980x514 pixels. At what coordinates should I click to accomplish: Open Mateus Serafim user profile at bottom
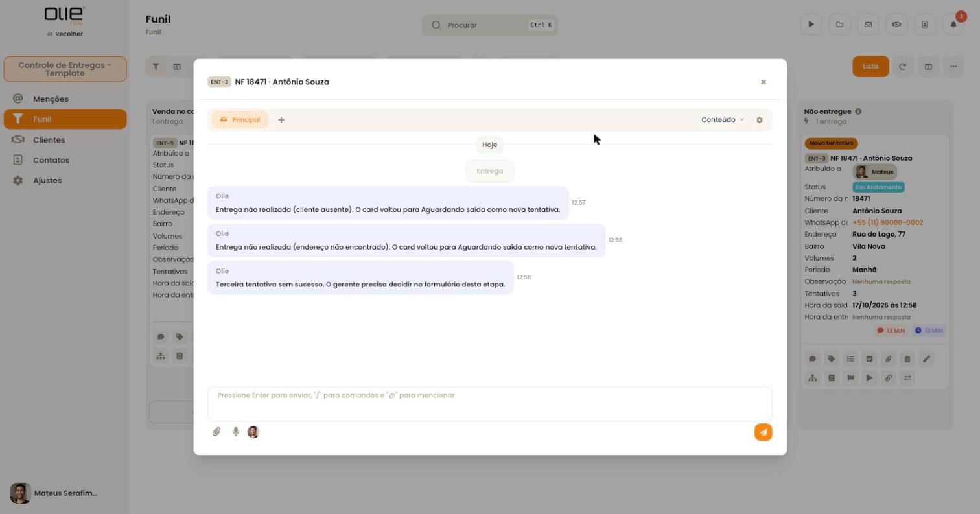click(x=54, y=493)
